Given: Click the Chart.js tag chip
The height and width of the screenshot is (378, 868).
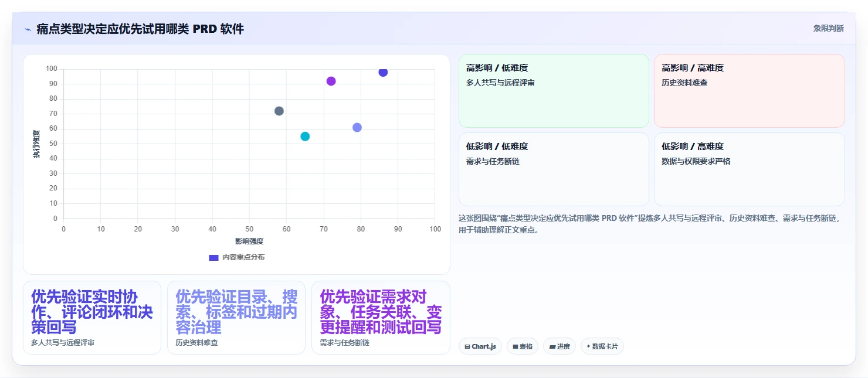Looking at the screenshot, I should (480, 346).
